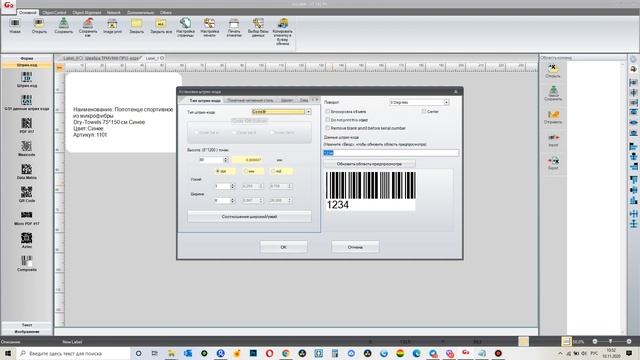Image resolution: width=640 pixels, height=360 pixels.
Task: Open the Поворот rotation dropdown
Action: click(446, 102)
